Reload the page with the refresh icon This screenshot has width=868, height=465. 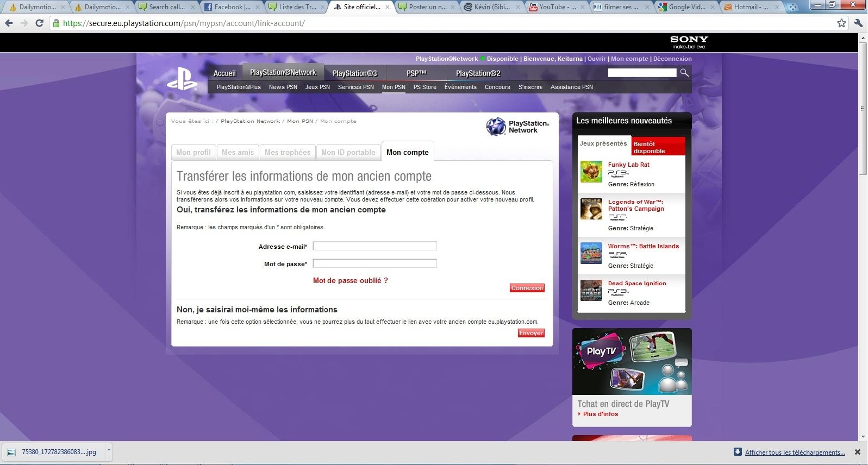[39, 23]
